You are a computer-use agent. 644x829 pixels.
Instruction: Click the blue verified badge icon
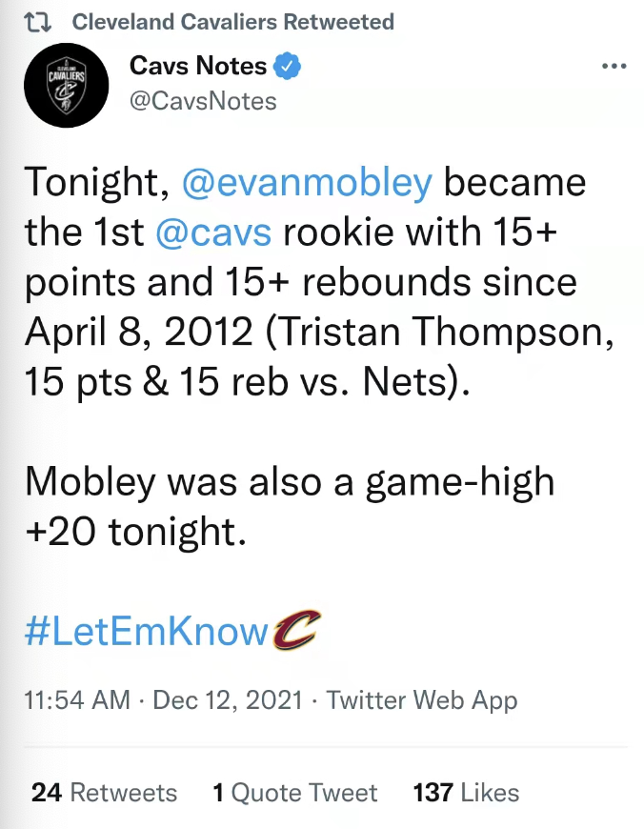tap(287, 66)
